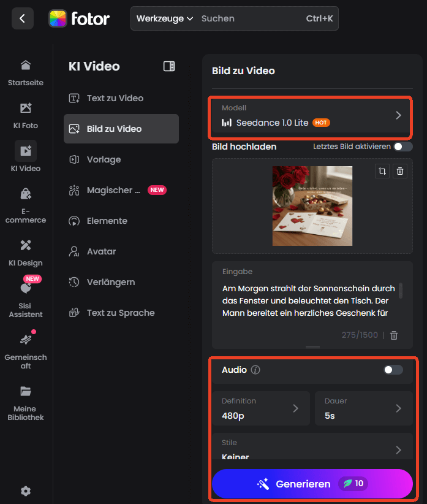Viewport: 427px width, 504px height.
Task: Toggle Letztes Bild aktivieren switch
Action: click(402, 147)
